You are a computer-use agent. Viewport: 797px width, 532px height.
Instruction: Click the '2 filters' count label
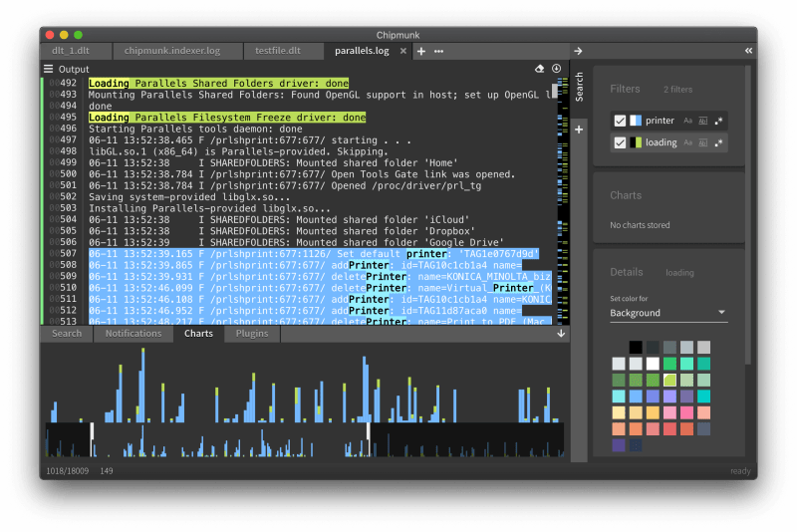(x=677, y=90)
